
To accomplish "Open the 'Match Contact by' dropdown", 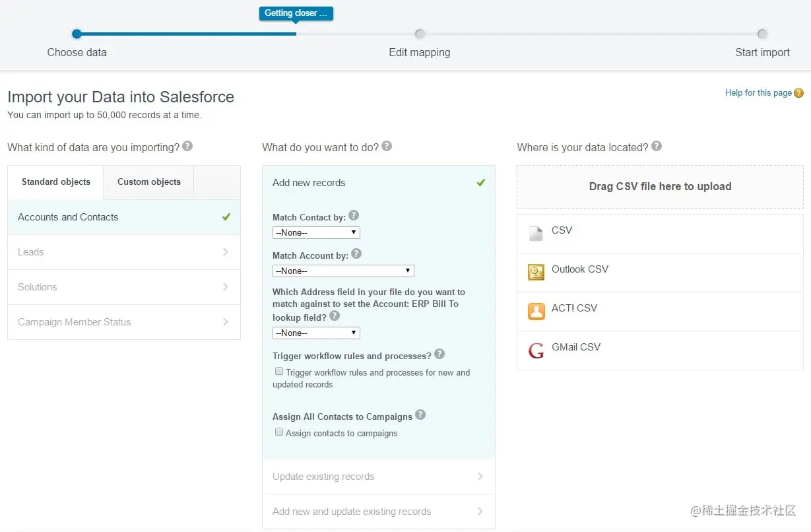I will click(316, 232).
